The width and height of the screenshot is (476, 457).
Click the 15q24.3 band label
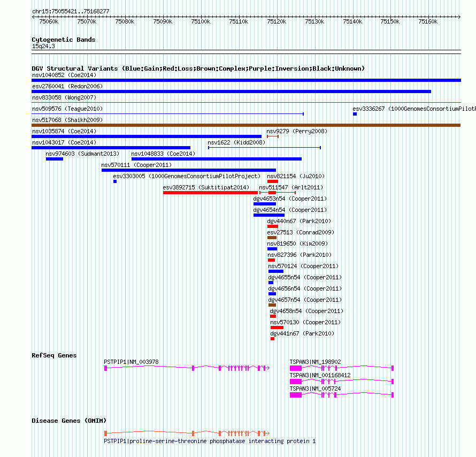coord(43,46)
